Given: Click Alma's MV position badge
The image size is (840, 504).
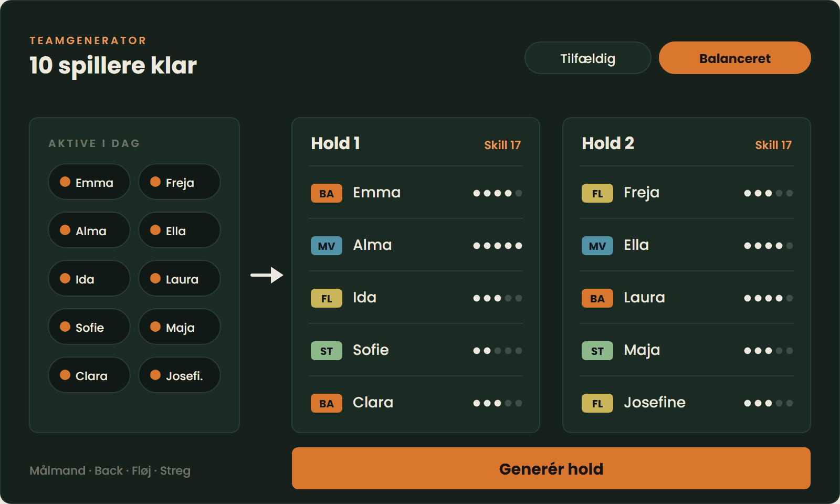Looking at the screenshot, I should [x=327, y=246].
